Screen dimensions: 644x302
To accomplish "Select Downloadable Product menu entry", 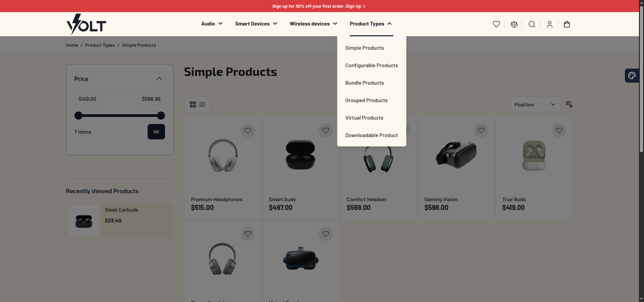I will [x=372, y=135].
